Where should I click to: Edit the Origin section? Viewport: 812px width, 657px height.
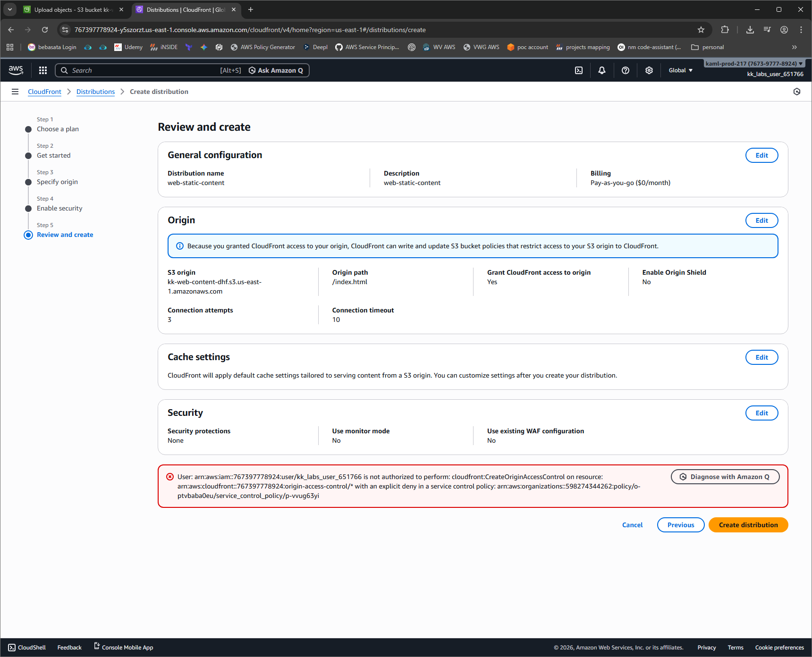(761, 220)
